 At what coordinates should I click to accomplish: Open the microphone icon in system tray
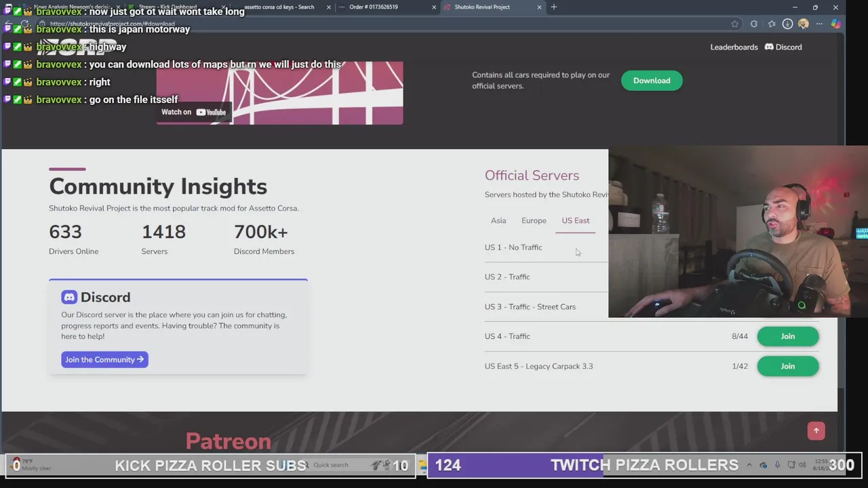point(777,465)
